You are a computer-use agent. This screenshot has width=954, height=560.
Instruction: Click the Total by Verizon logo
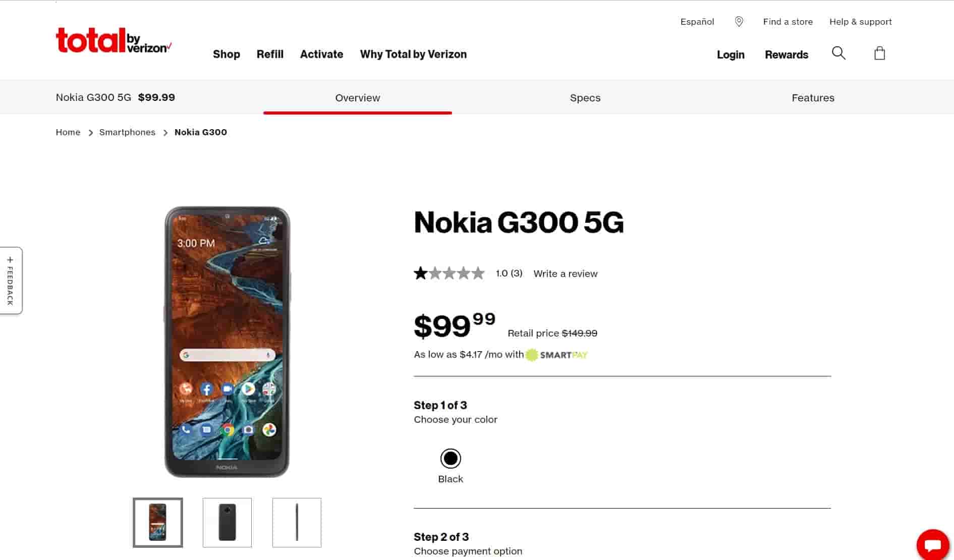click(x=113, y=39)
